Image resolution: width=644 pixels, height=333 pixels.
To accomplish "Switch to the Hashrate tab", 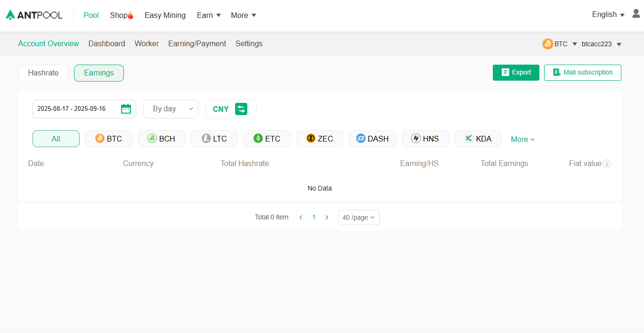I will pos(43,73).
